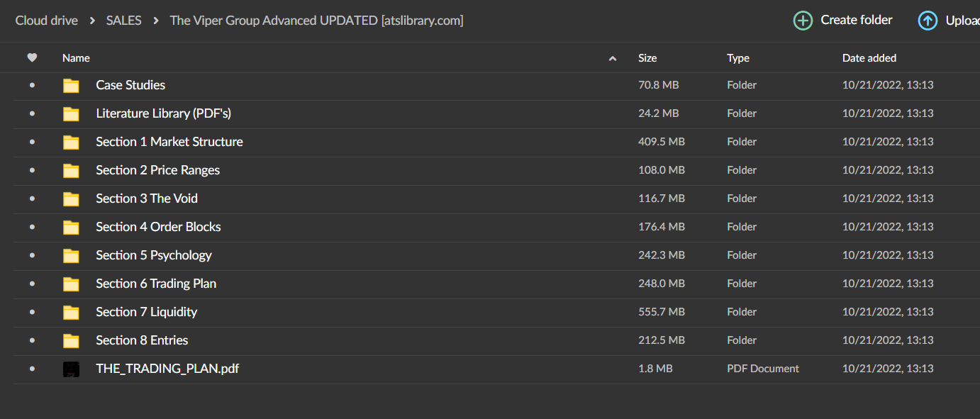This screenshot has height=419, width=980.
Task: Click the Case Studies folder icon
Action: click(x=71, y=86)
